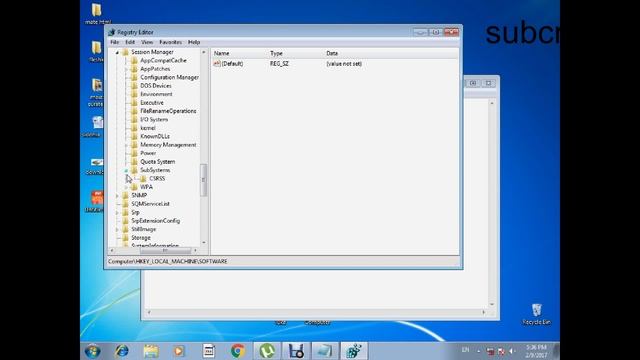Launch Google Chrome from the taskbar
Viewport: 640px width, 360px height.
tap(238, 351)
